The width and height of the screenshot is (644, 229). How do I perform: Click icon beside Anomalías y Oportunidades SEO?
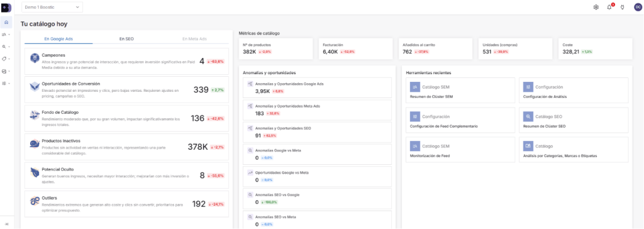click(250, 128)
